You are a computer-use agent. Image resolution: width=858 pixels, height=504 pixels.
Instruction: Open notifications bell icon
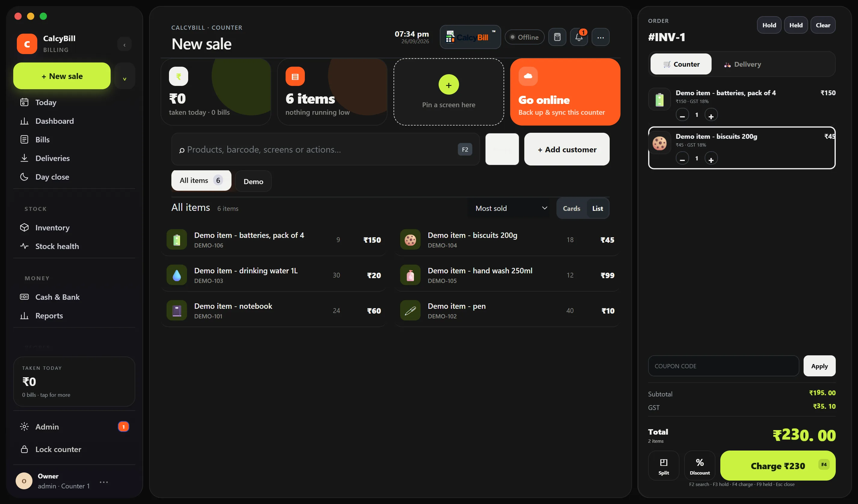579,37
